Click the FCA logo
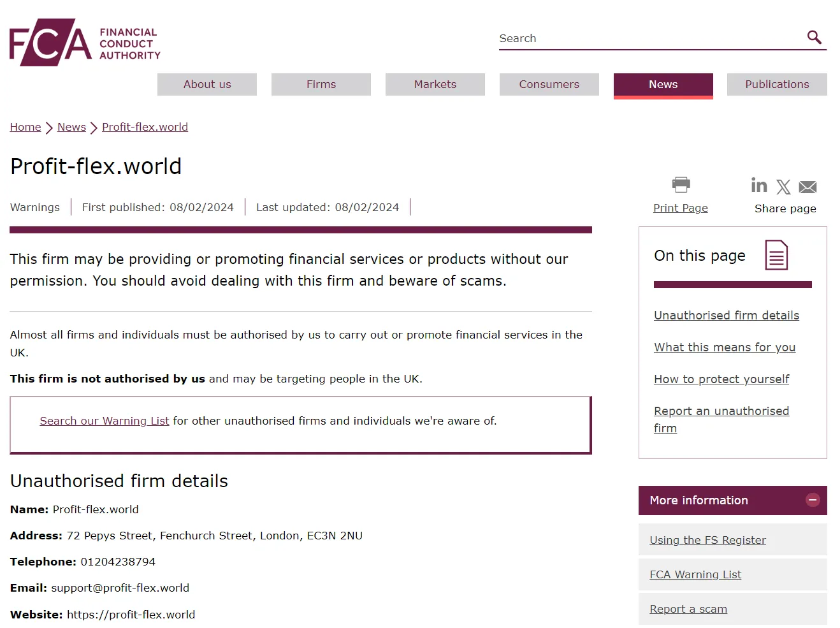The image size is (840, 628). click(x=85, y=42)
